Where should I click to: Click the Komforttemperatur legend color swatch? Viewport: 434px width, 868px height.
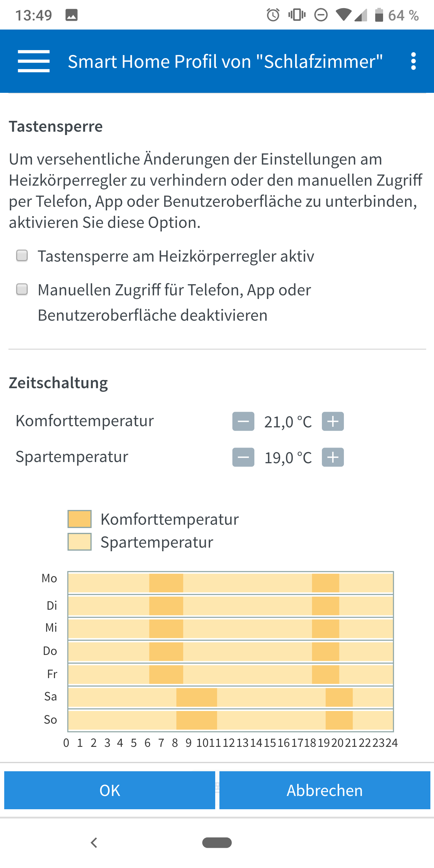(80, 519)
